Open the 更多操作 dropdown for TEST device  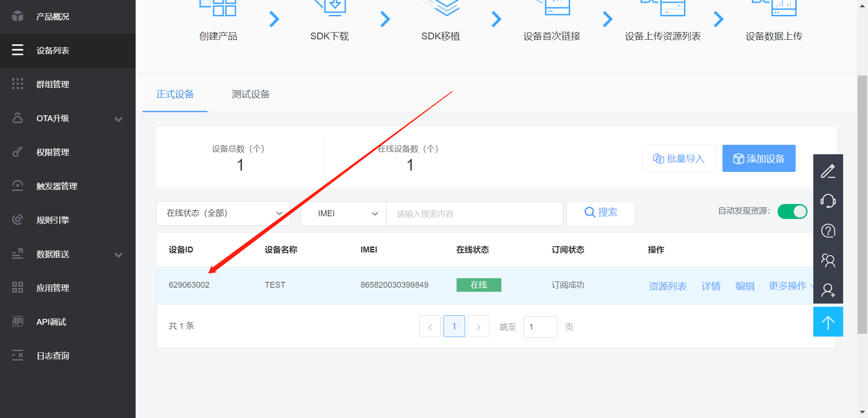(788, 286)
